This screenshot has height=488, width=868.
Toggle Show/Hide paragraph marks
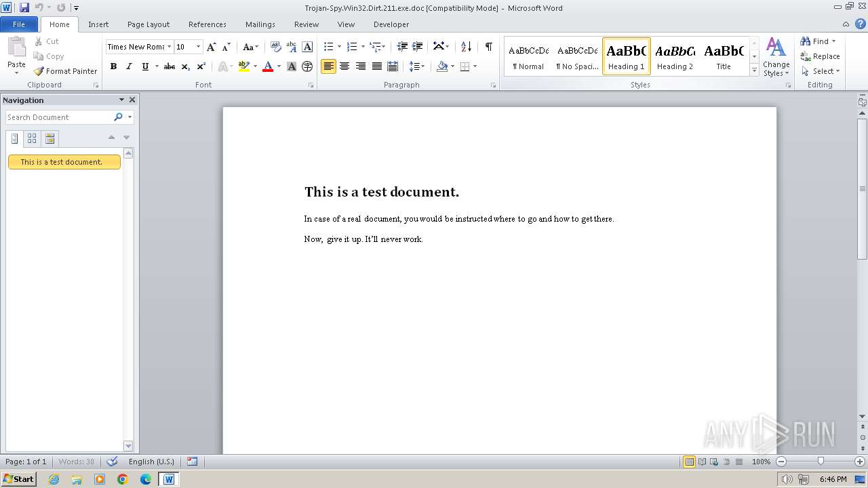[x=488, y=47]
